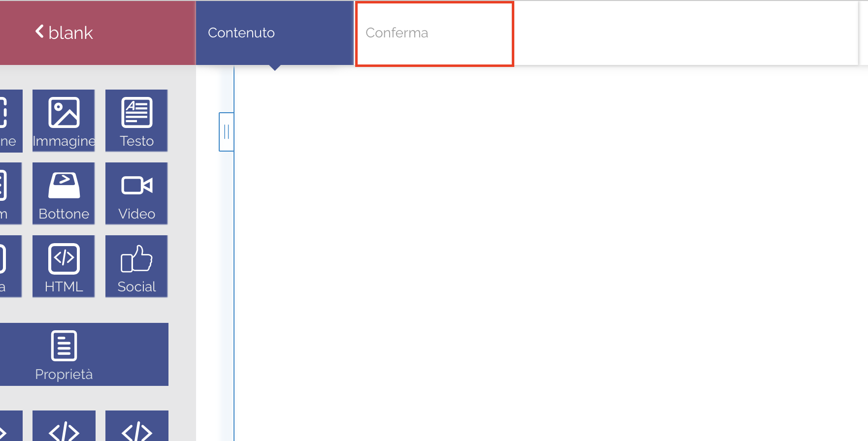The image size is (868, 441).
Task: Click the vertical-bars sidebar collapse handle
Action: [226, 132]
